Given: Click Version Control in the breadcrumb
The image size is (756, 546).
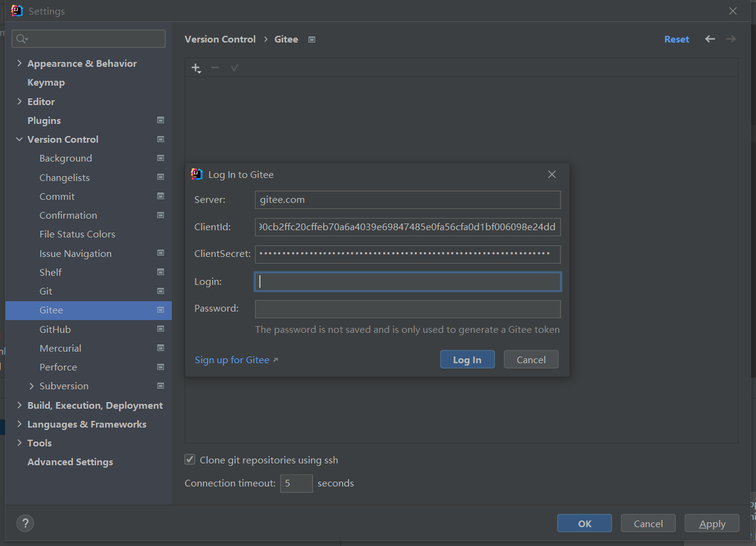Looking at the screenshot, I should pos(220,39).
